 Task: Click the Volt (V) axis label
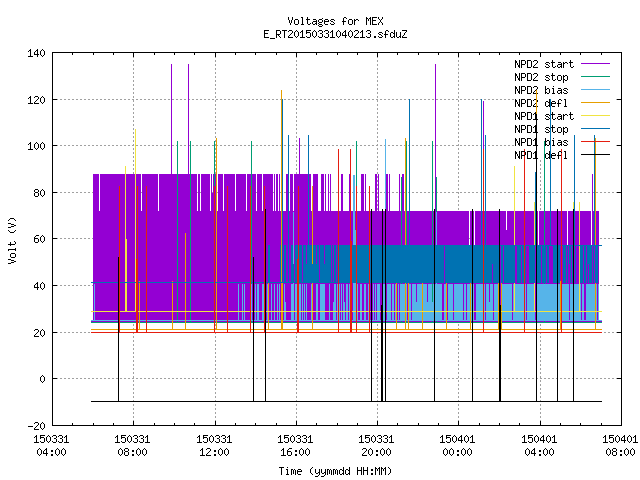(12, 241)
